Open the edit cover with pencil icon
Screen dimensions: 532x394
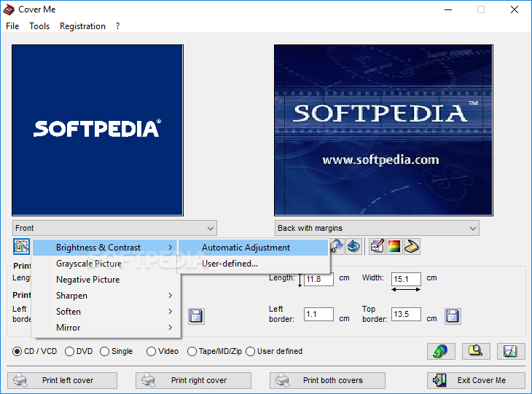click(377, 246)
